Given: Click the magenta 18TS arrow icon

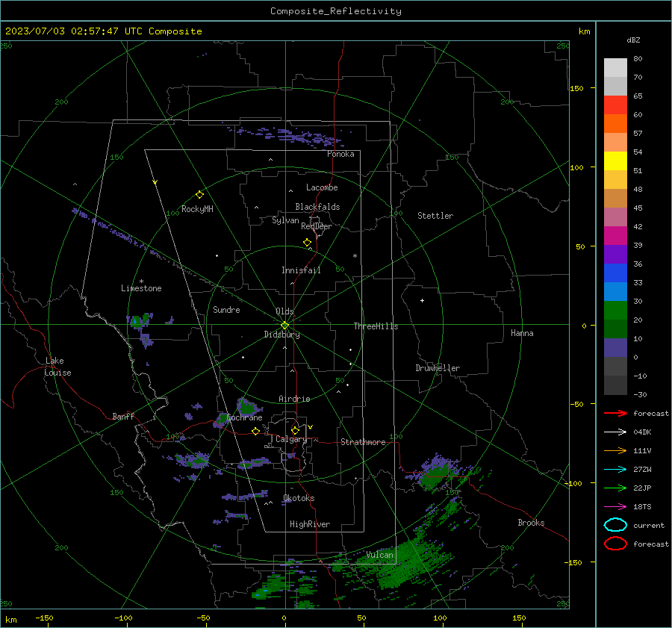Looking at the screenshot, I should (615, 507).
